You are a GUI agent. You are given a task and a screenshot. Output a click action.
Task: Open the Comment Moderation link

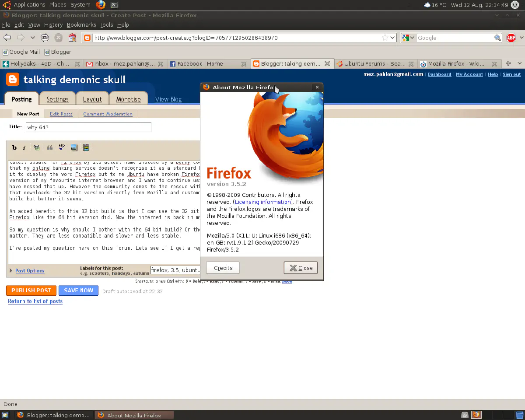(108, 114)
